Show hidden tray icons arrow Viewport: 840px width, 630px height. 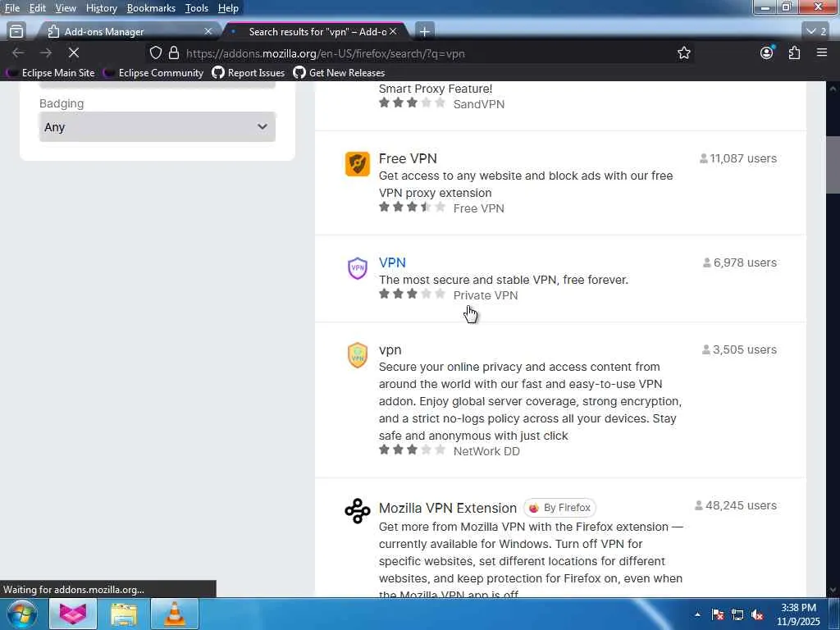[x=697, y=614]
